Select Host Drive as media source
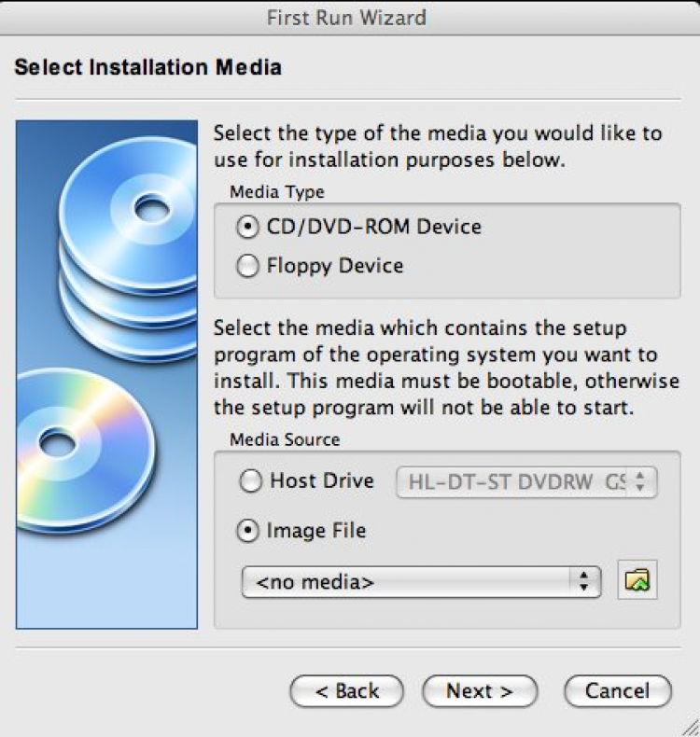 pyautogui.click(x=252, y=481)
